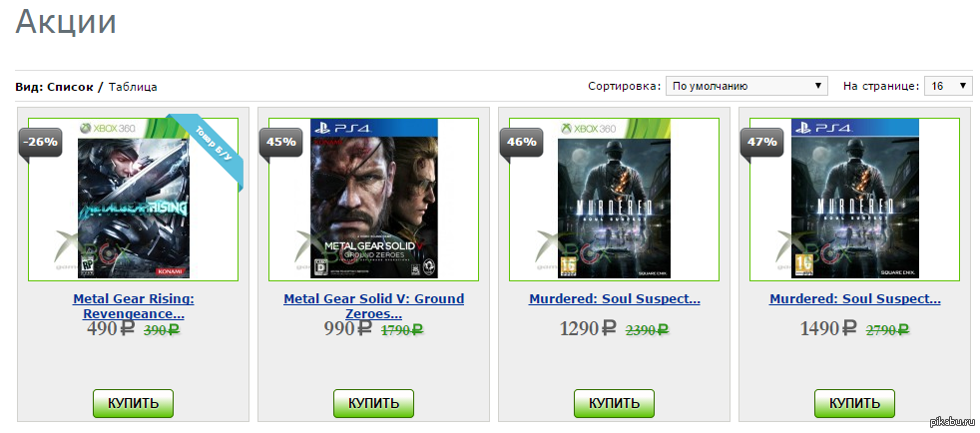
Task: Open Metal Gear Solid V cover image
Action: [374, 199]
